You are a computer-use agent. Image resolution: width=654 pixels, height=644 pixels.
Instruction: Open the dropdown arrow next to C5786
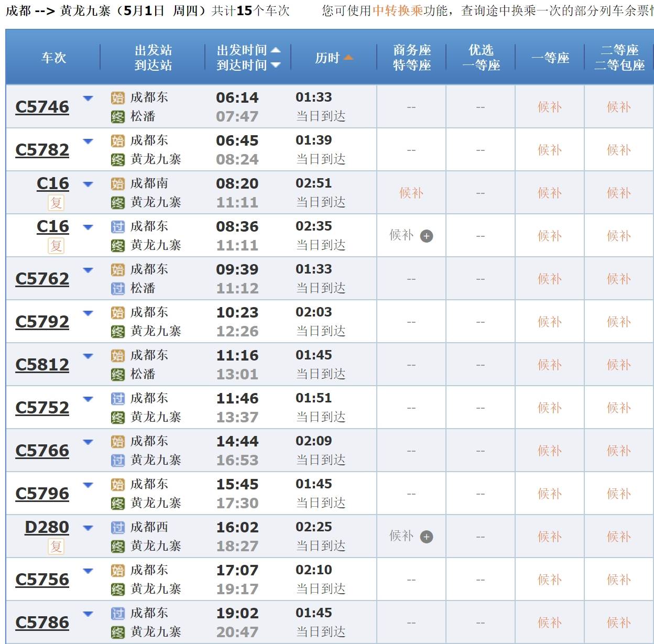(x=88, y=614)
